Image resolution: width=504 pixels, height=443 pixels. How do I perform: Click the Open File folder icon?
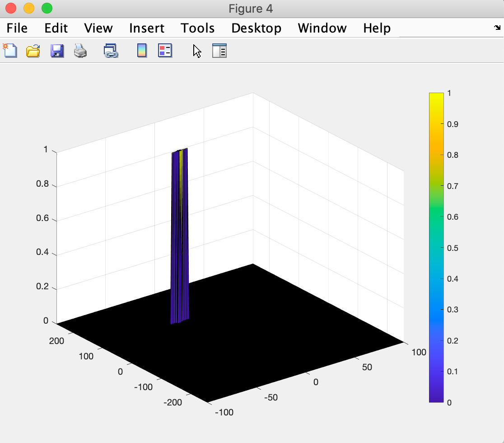click(x=33, y=51)
